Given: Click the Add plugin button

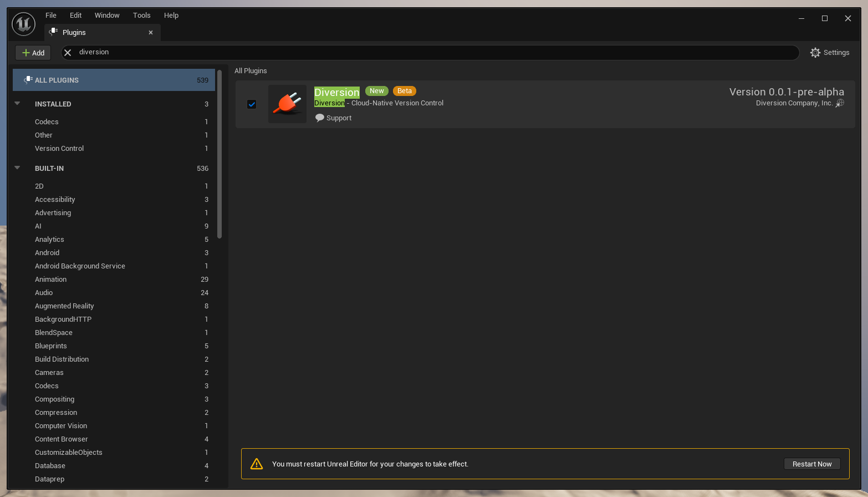Looking at the screenshot, I should [33, 53].
